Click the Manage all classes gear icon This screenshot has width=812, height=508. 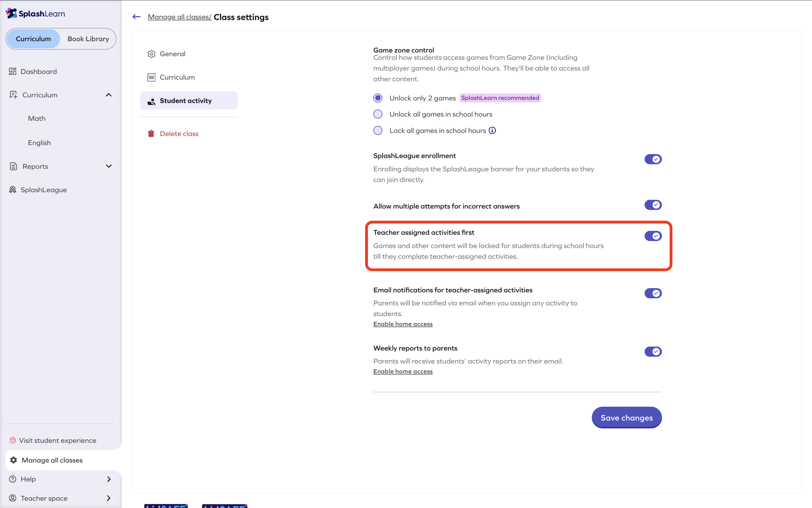[x=14, y=460]
